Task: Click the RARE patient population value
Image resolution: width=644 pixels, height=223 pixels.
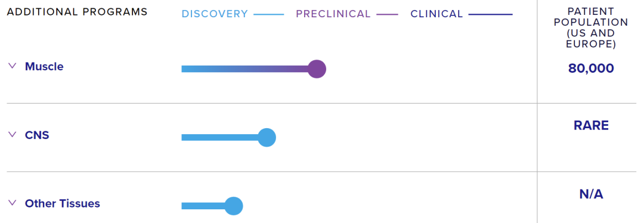Action: click(x=591, y=125)
